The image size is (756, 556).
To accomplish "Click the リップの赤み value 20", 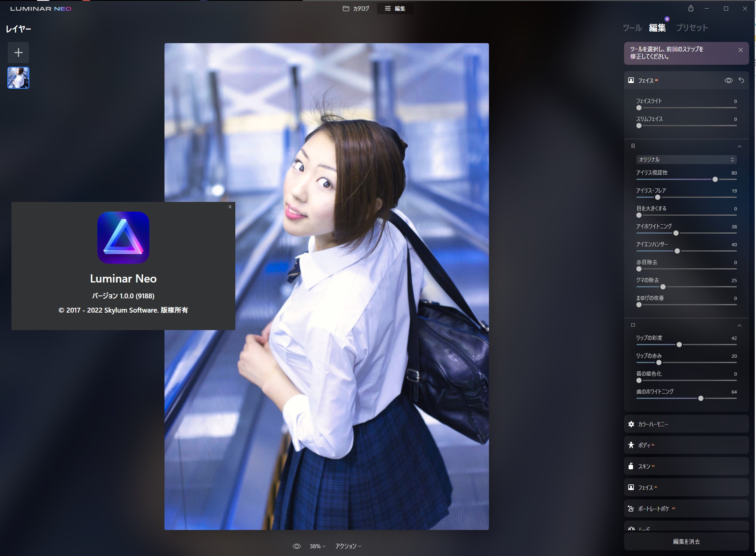I will tap(734, 356).
